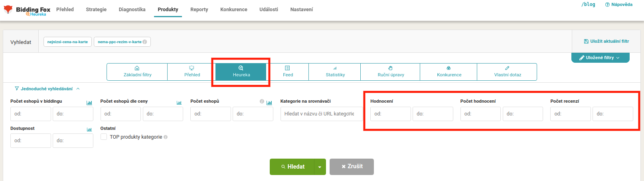Select the Produkty menu item

click(168, 10)
